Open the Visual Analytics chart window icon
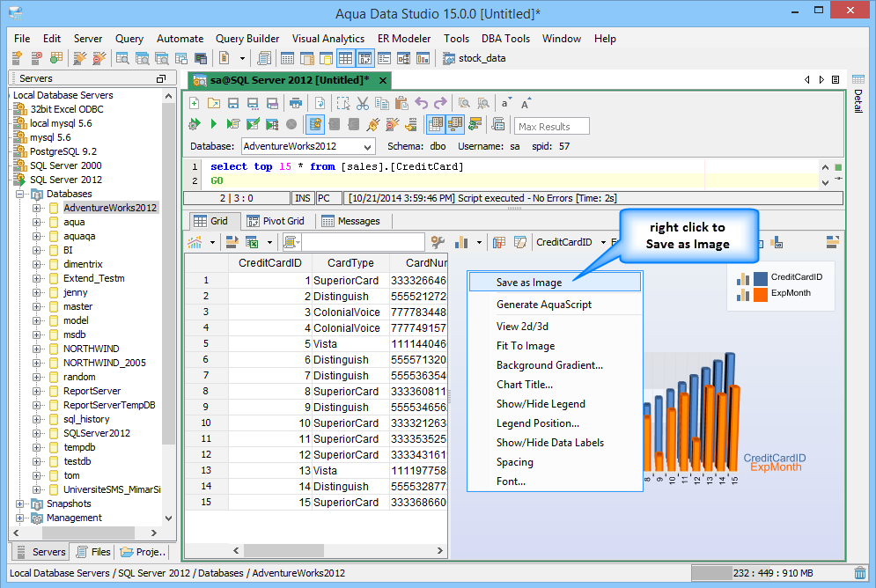This screenshot has width=876, height=588. 423,58
